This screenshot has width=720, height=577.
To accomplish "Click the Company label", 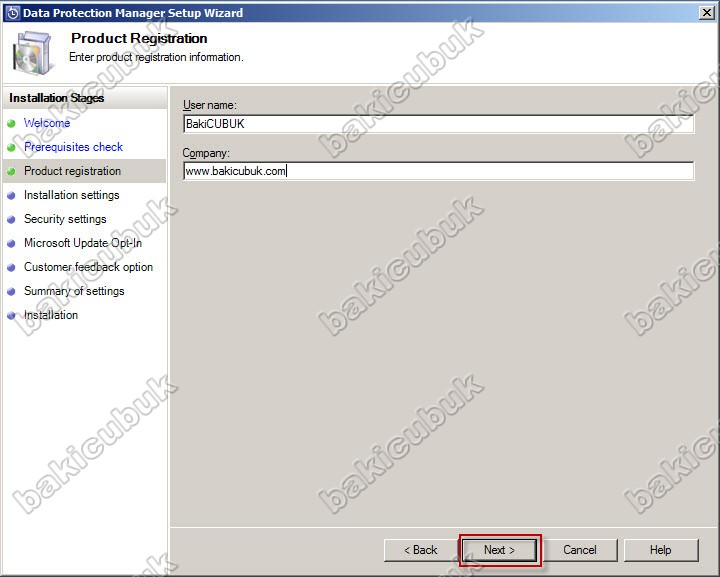I will click(206, 152).
